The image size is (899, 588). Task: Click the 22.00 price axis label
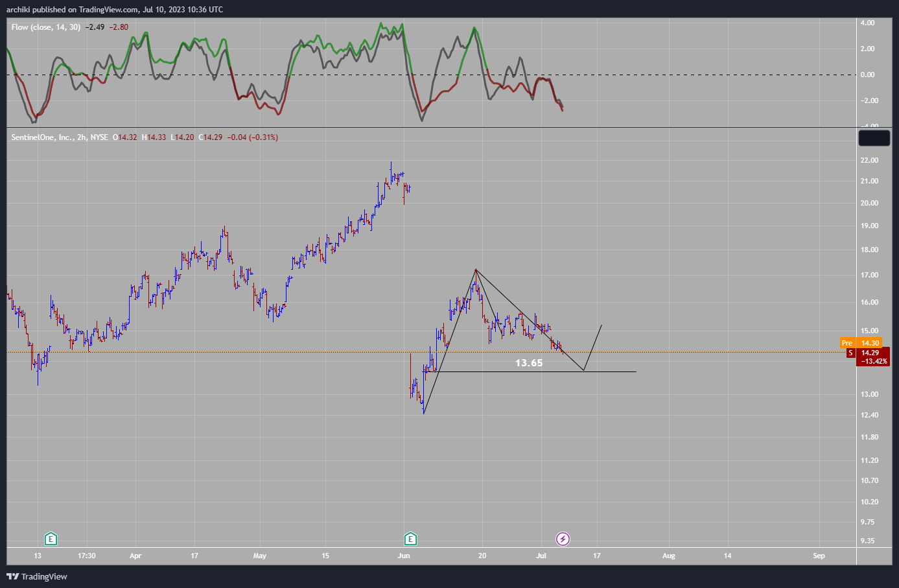pos(869,160)
